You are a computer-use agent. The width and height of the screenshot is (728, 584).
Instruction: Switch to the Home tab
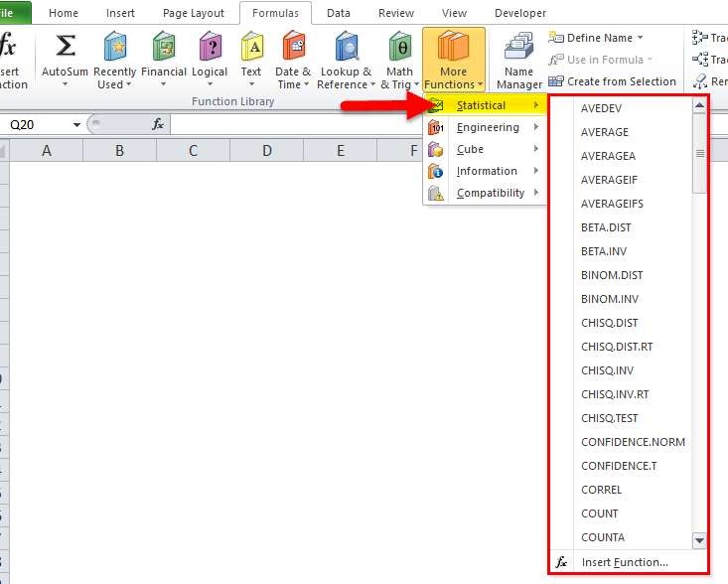[x=64, y=13]
